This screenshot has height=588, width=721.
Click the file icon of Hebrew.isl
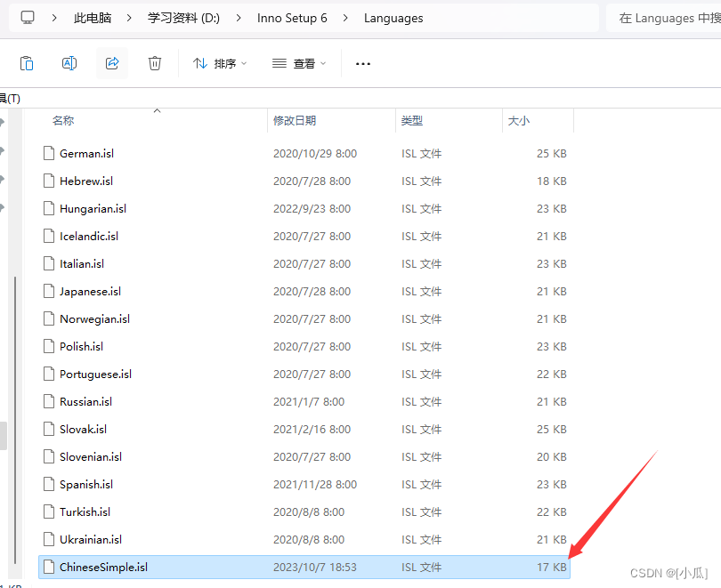pos(49,181)
